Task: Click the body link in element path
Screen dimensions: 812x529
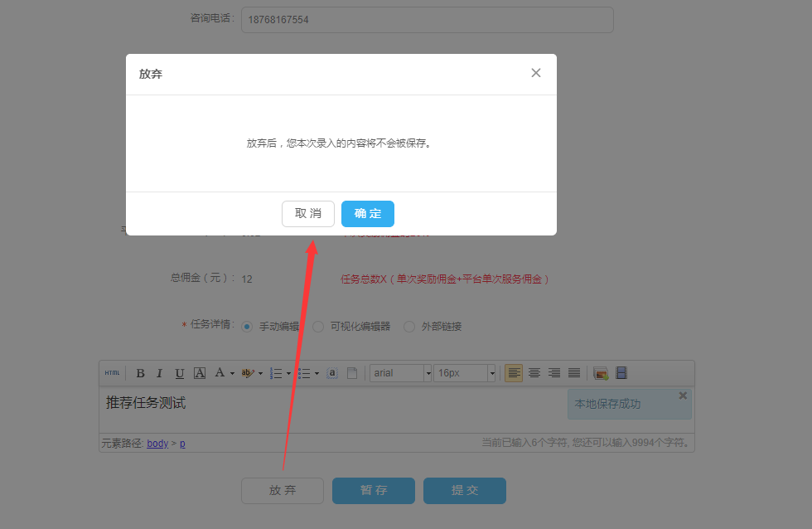Action: (x=157, y=444)
